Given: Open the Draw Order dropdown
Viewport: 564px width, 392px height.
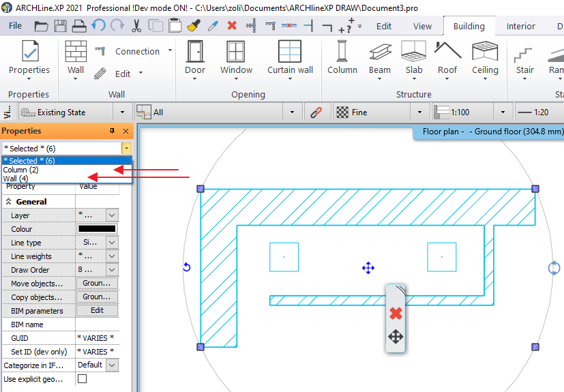Looking at the screenshot, I should (x=112, y=270).
